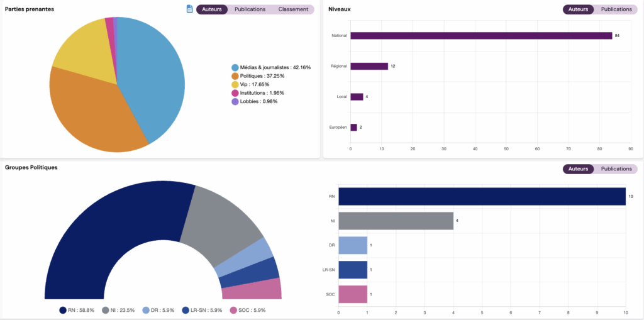Click the dark blue RN horizontal bar
644x320 pixels.
482,196
